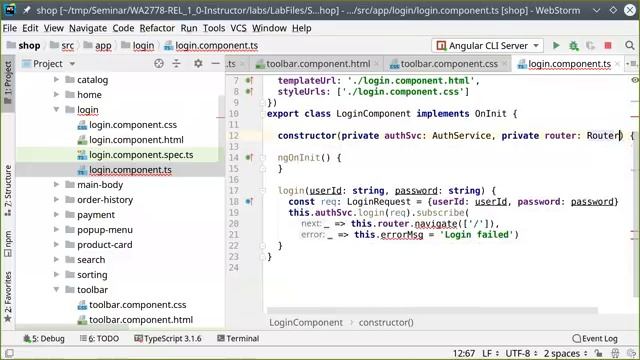The height and width of the screenshot is (360, 640).
Task: Select toolbar.component.css in project tree
Action: click(138, 304)
